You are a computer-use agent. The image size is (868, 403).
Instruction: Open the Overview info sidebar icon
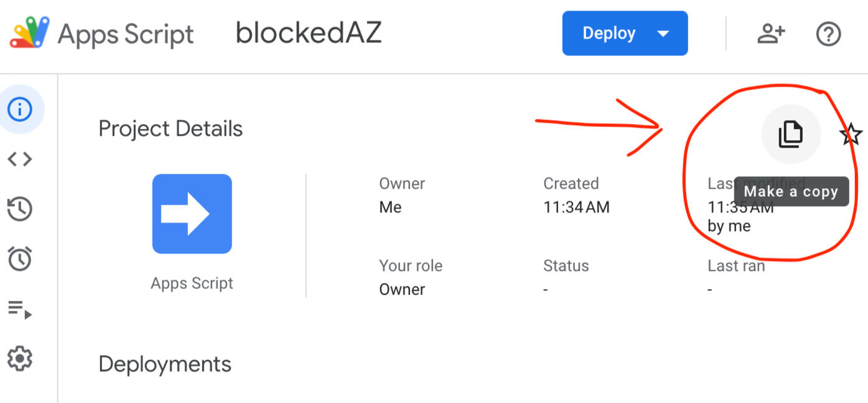(20, 110)
